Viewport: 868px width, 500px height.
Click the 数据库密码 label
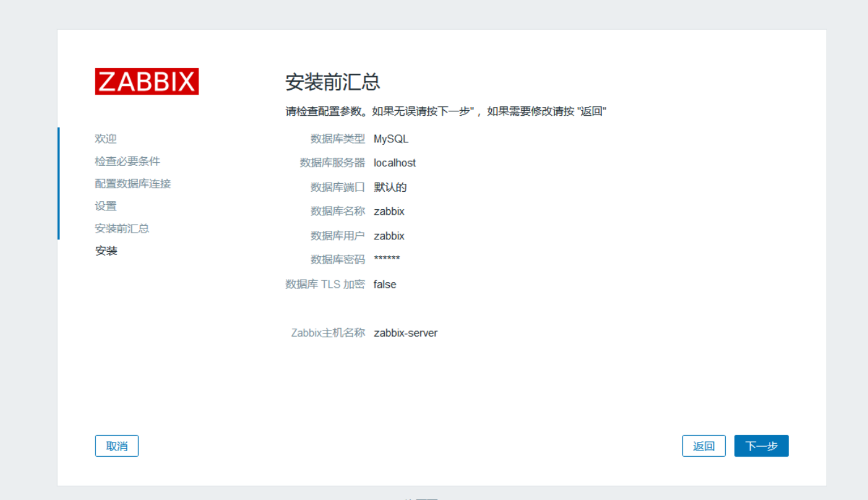338,259
